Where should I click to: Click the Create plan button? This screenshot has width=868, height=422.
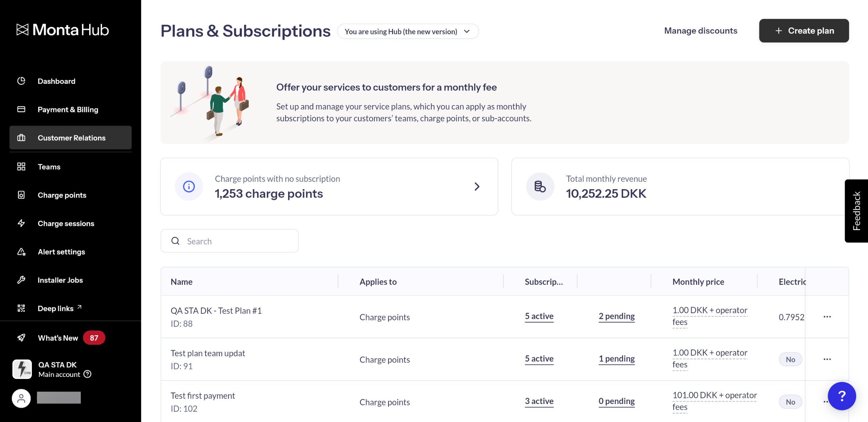click(x=804, y=31)
